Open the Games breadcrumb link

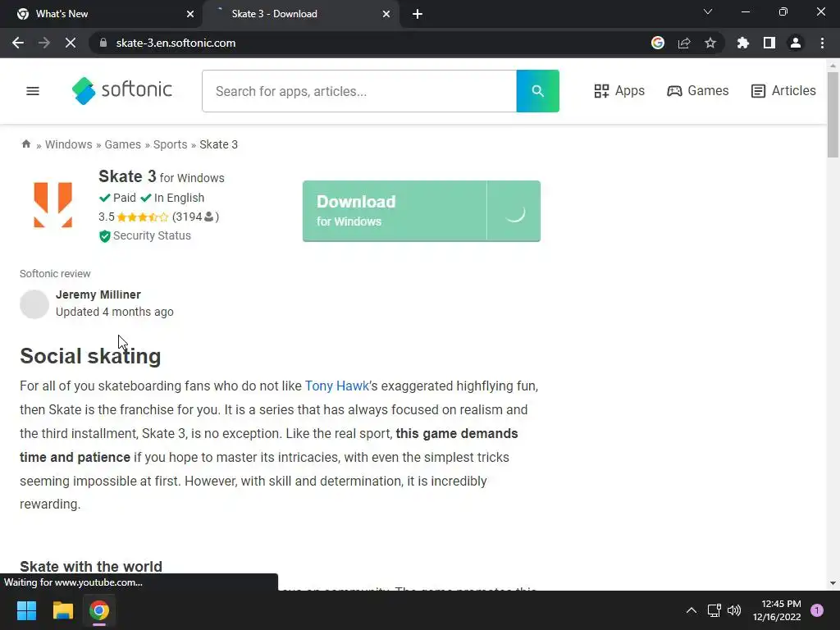point(123,144)
